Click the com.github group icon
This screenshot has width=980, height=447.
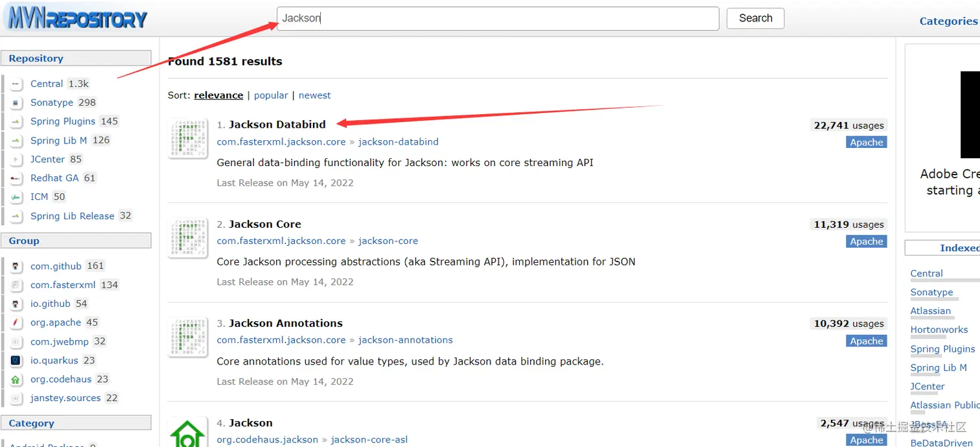[16, 266]
